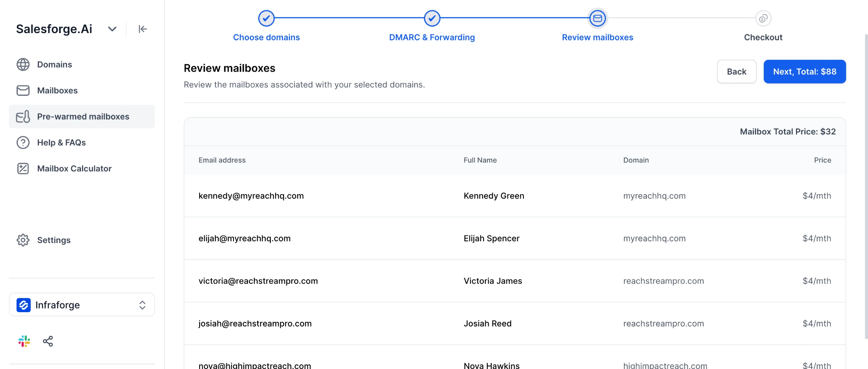Click the name Elijah Spencer
Image resolution: width=868 pixels, height=369 pixels.
click(492, 238)
